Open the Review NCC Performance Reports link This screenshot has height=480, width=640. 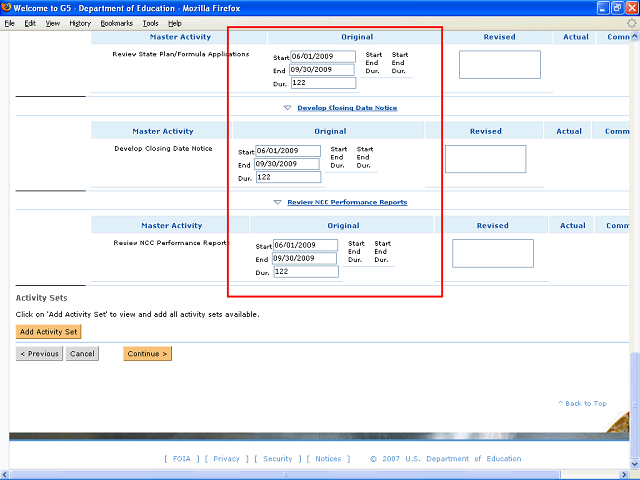(347, 202)
